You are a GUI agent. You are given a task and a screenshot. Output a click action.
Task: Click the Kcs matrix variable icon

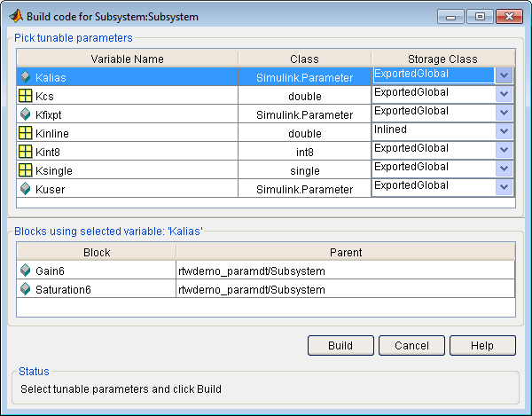[x=26, y=96]
